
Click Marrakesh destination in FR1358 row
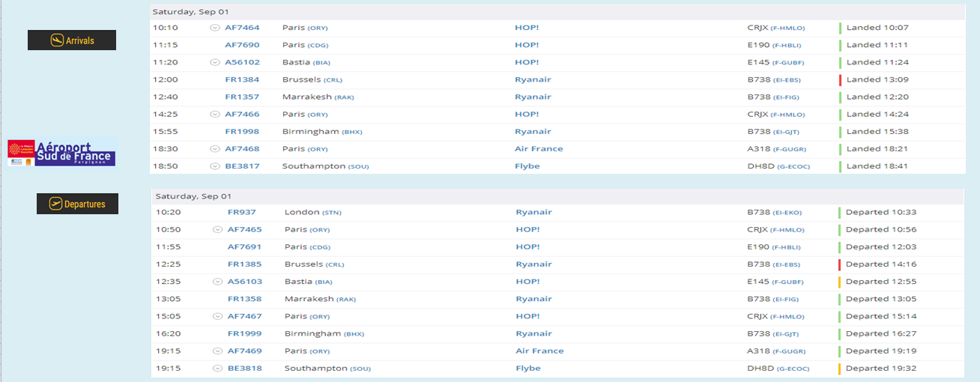click(309, 299)
